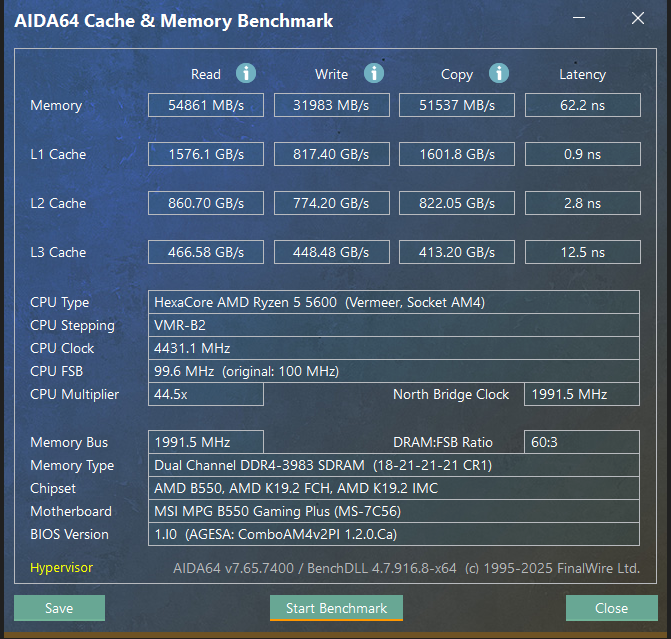Select the Memory write value 31983 MB/s

pos(332,105)
